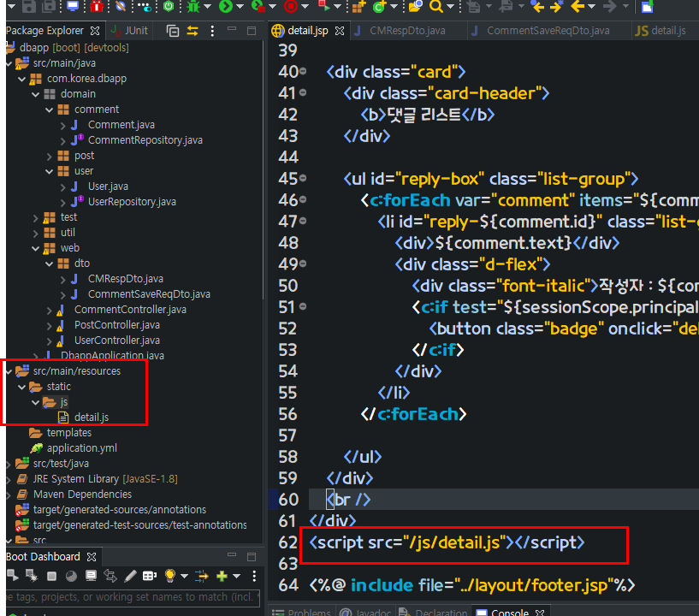This screenshot has height=616, width=699.
Task: Toggle code folding at line 51
Action: (303, 306)
